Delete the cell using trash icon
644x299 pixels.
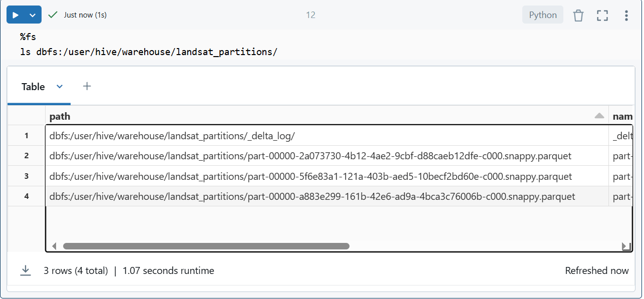pyautogui.click(x=578, y=15)
